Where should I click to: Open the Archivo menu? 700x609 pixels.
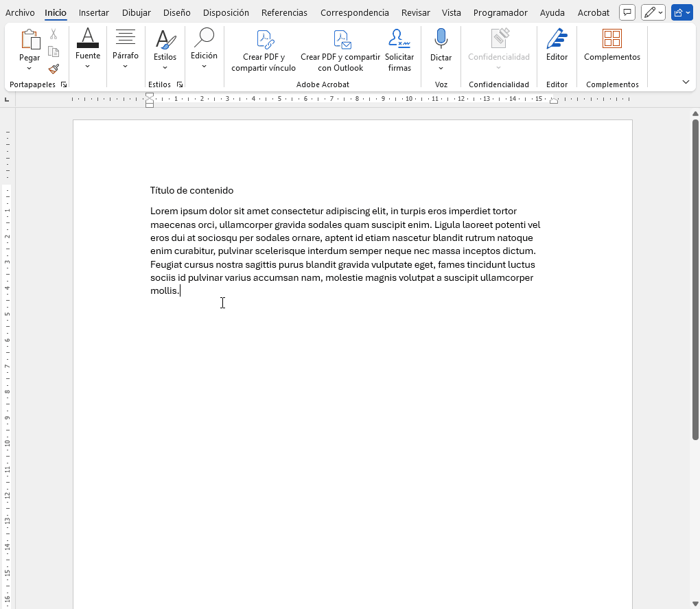[x=20, y=12]
